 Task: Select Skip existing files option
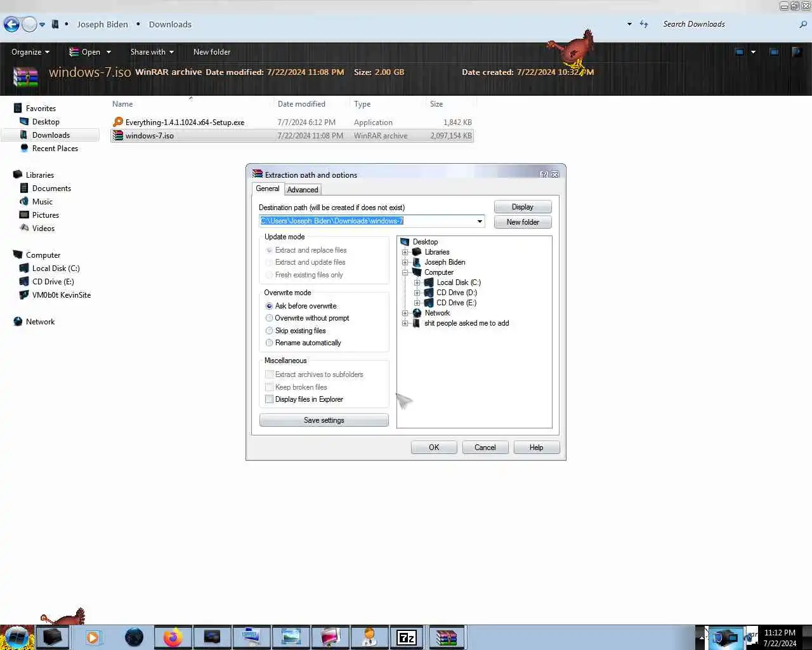click(269, 331)
